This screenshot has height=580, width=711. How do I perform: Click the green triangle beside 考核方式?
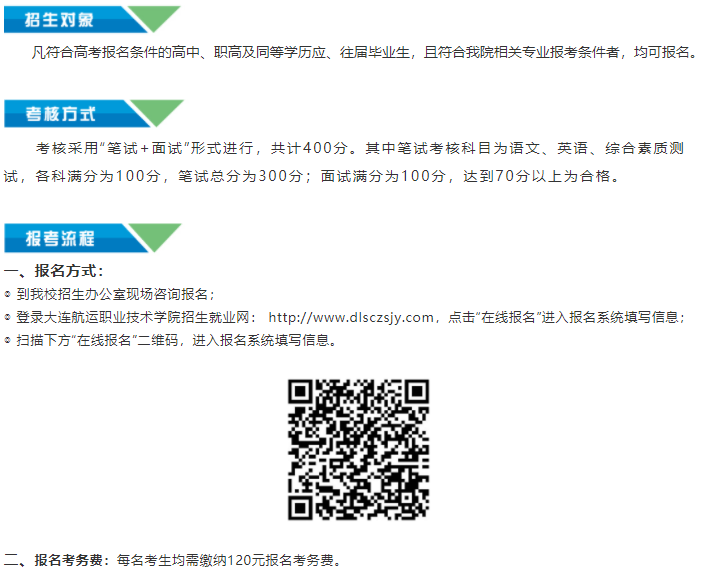click(x=157, y=112)
